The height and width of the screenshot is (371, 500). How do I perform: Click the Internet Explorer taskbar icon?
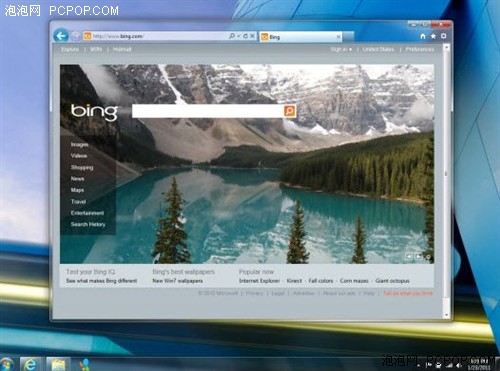tap(31, 364)
